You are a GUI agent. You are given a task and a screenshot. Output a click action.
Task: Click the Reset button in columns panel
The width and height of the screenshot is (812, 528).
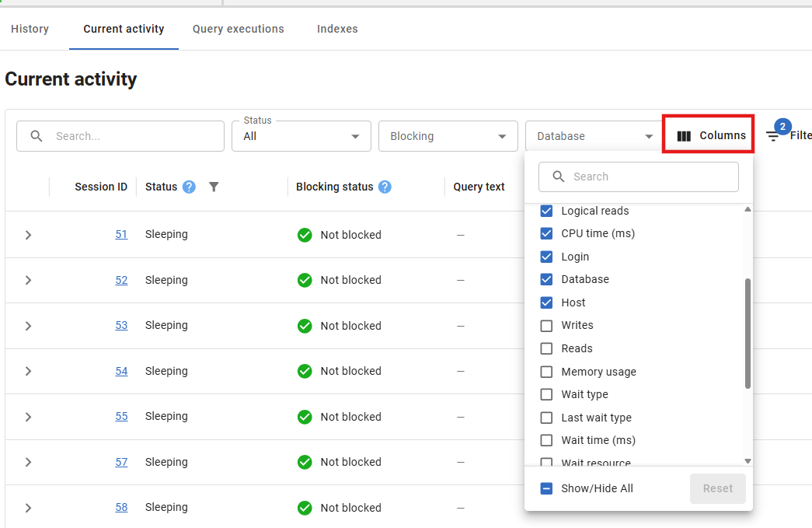click(x=717, y=488)
